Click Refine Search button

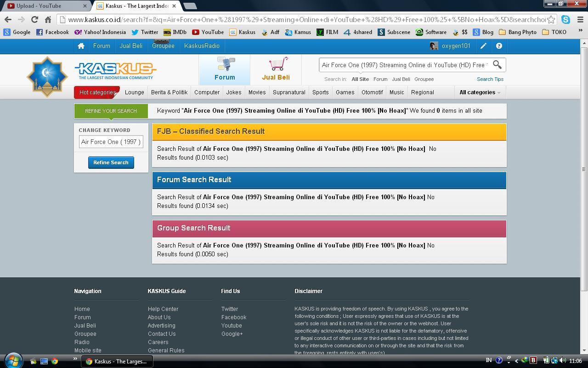(x=111, y=162)
